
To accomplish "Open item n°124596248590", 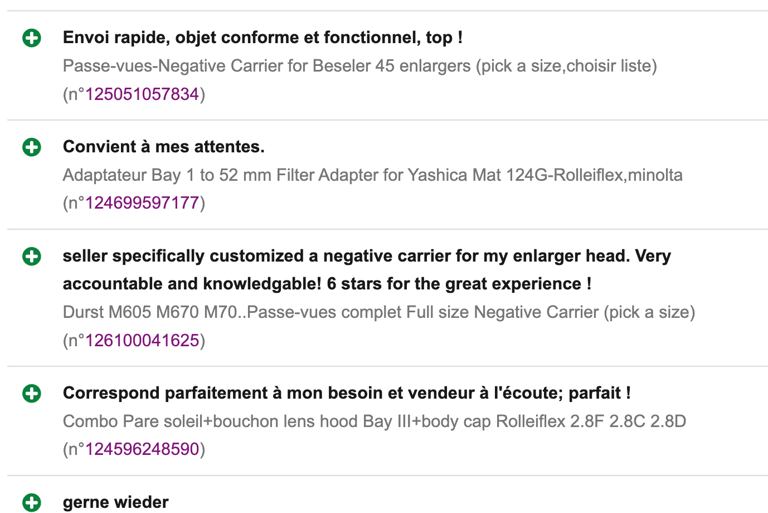I will [x=142, y=449].
